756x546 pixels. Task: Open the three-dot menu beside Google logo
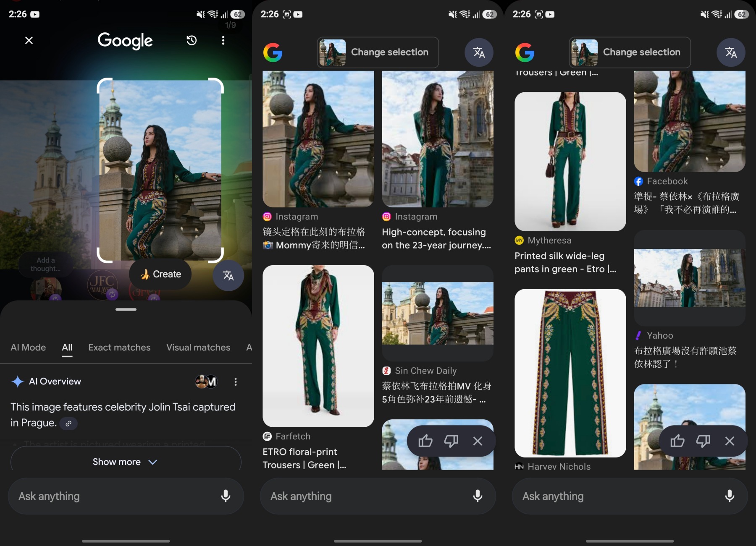223,40
